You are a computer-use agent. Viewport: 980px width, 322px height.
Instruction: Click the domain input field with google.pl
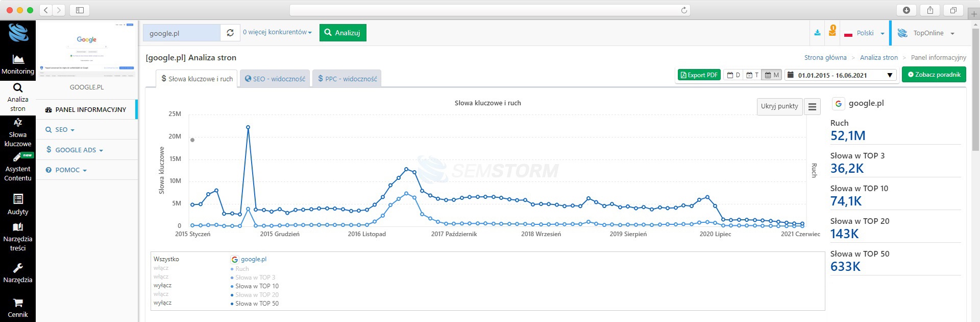(182, 33)
